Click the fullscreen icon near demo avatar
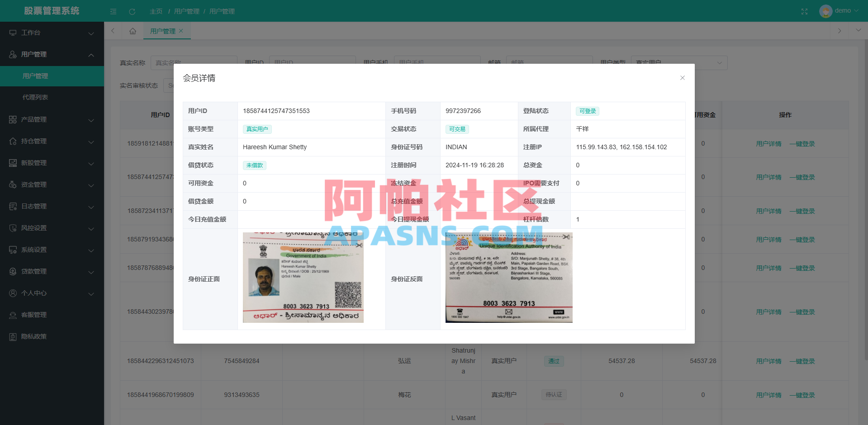 pos(804,12)
